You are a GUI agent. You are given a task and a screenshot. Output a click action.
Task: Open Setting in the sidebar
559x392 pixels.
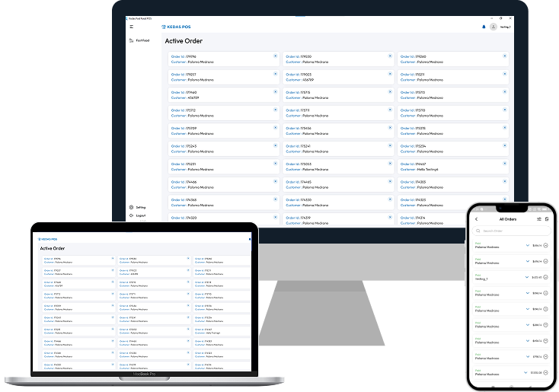click(x=139, y=207)
